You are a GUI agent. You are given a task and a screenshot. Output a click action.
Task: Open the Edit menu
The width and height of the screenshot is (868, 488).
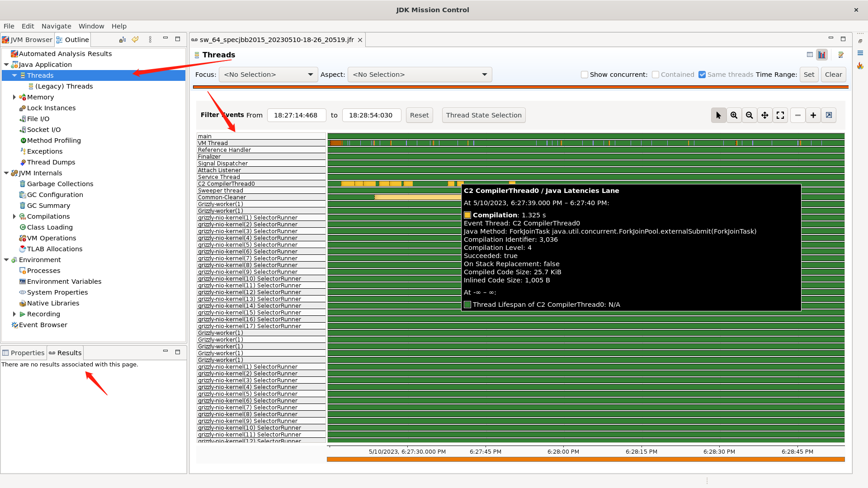[x=28, y=26]
